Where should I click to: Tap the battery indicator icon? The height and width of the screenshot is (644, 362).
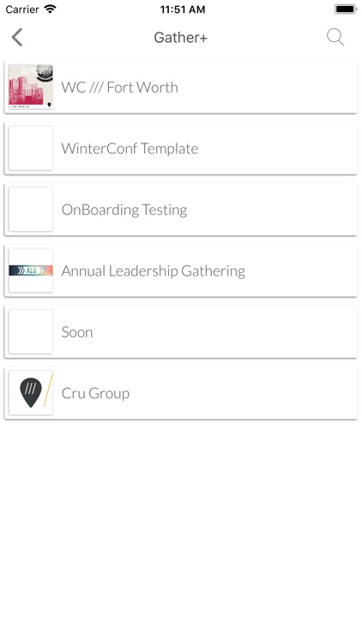[346, 9]
